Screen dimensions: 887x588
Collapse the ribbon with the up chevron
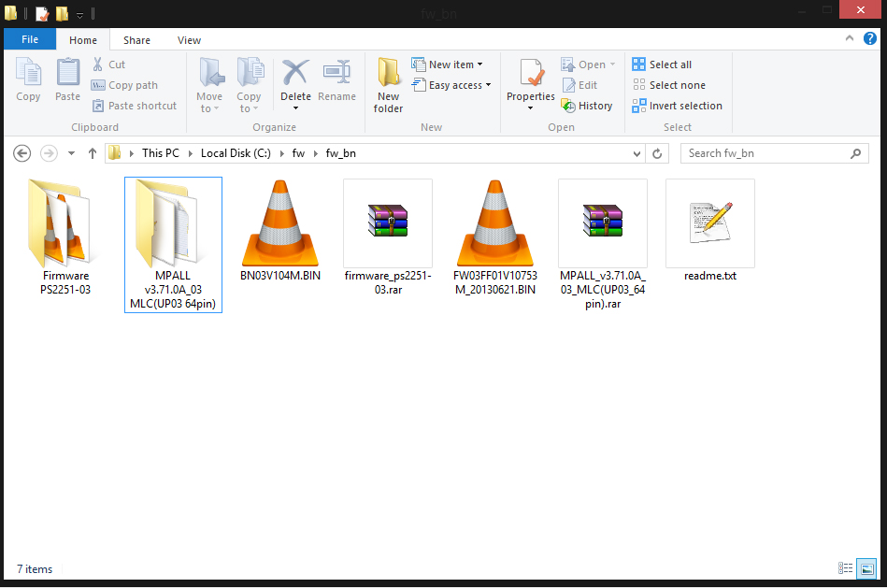tap(849, 38)
